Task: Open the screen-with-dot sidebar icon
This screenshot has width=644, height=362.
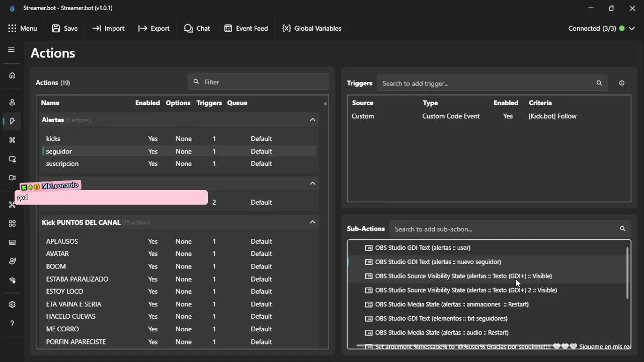Action: pos(12,159)
